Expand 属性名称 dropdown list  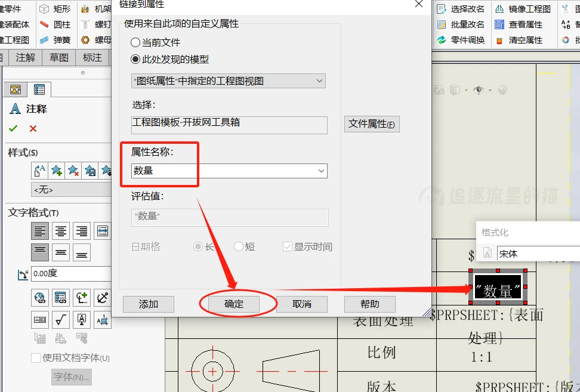(321, 171)
